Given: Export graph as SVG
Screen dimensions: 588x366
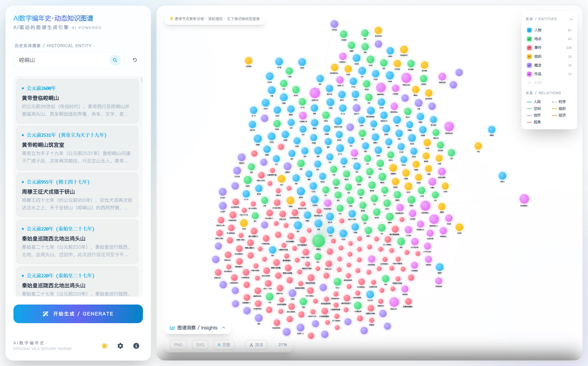Looking at the screenshot, I should (x=200, y=345).
